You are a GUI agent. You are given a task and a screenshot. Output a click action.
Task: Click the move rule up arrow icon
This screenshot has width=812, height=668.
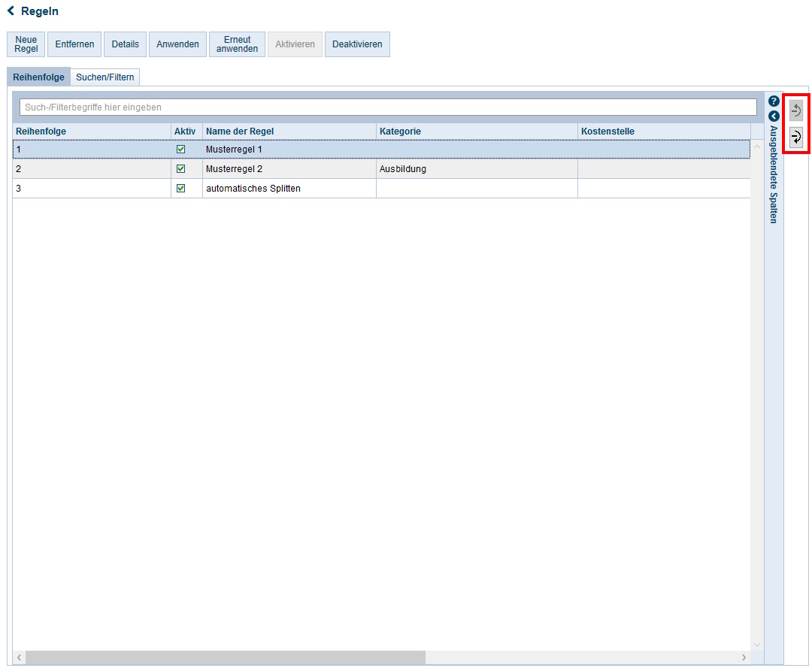coord(796,111)
